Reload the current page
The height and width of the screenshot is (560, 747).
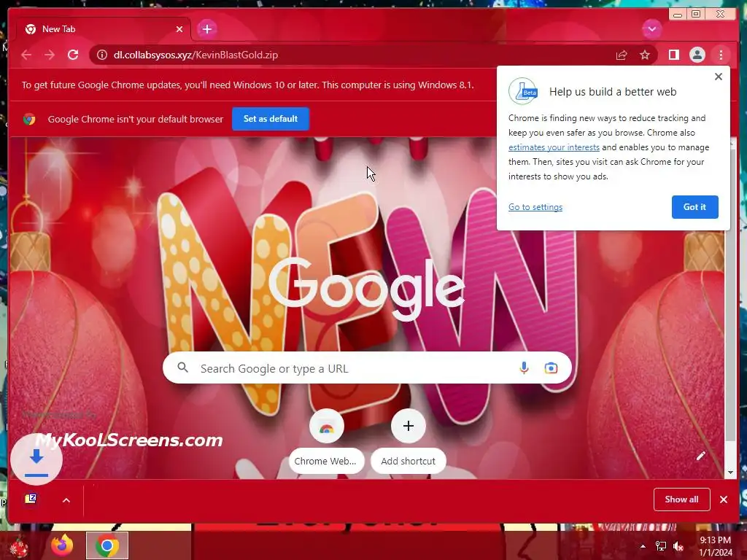[73, 55]
